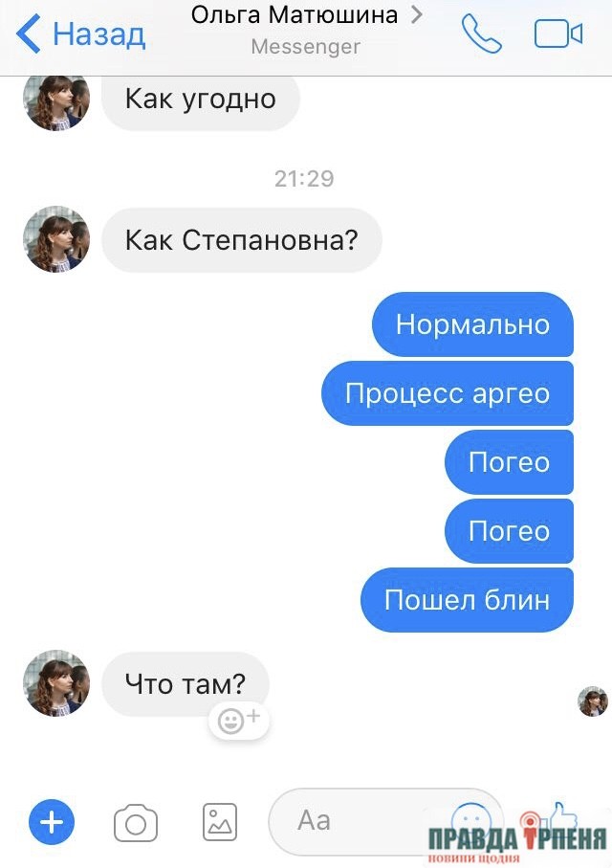The image size is (612, 868).
Task: Select the Процесс аргео message bubble
Action: [x=448, y=393]
